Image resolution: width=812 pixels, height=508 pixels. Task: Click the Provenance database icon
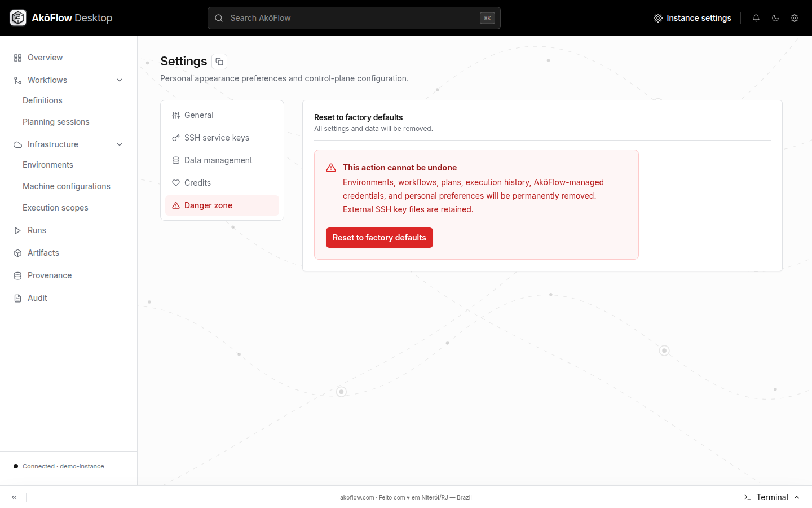coord(18,275)
